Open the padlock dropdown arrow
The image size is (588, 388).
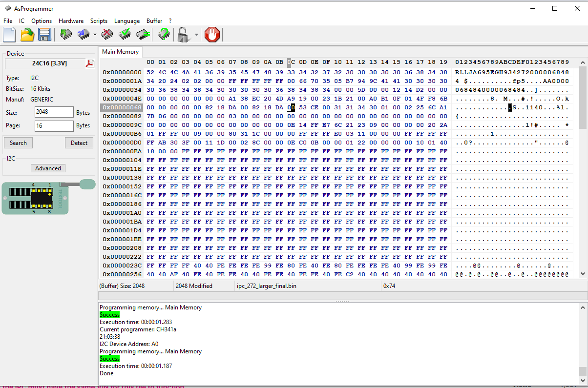pos(196,35)
